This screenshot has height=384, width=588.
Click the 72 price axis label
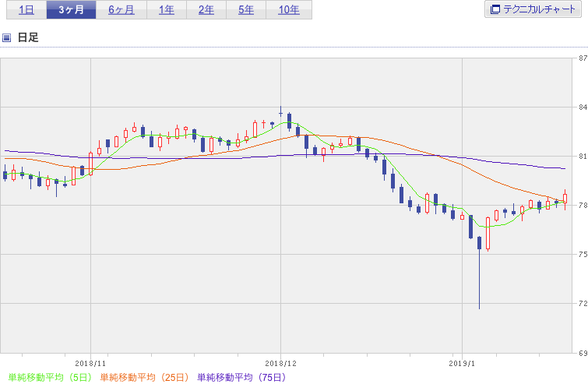pyautogui.click(x=583, y=303)
